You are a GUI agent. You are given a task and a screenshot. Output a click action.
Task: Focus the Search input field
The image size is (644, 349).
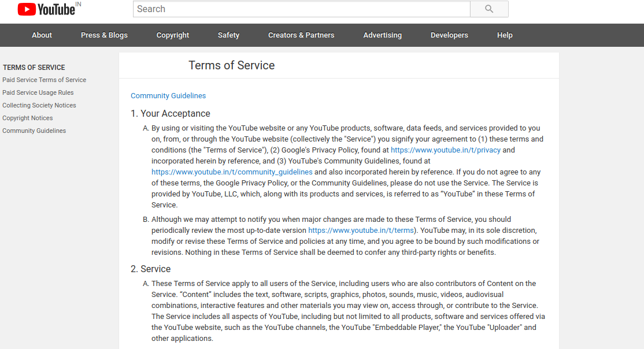pyautogui.click(x=301, y=9)
